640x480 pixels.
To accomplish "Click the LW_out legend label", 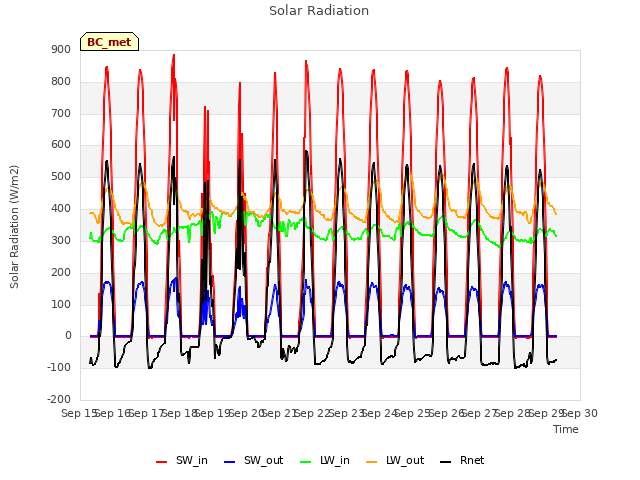I will pyautogui.click(x=405, y=460).
